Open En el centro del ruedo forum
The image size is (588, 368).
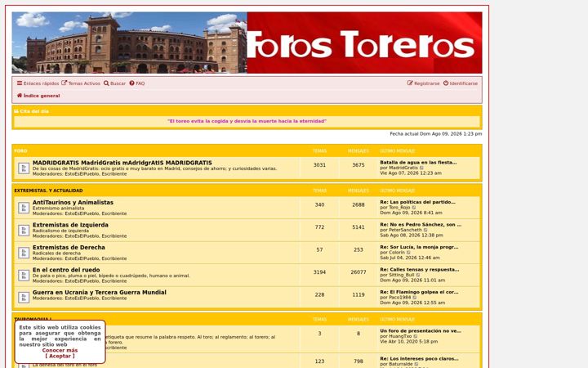(66, 270)
